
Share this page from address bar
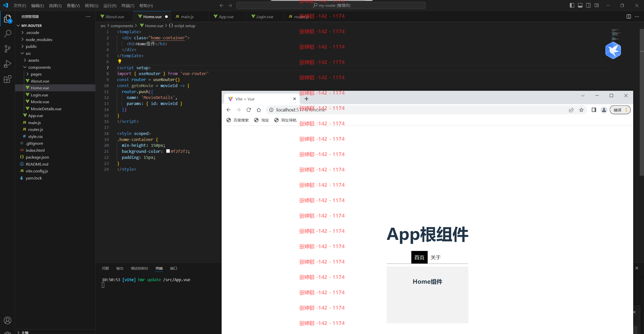click(571, 110)
